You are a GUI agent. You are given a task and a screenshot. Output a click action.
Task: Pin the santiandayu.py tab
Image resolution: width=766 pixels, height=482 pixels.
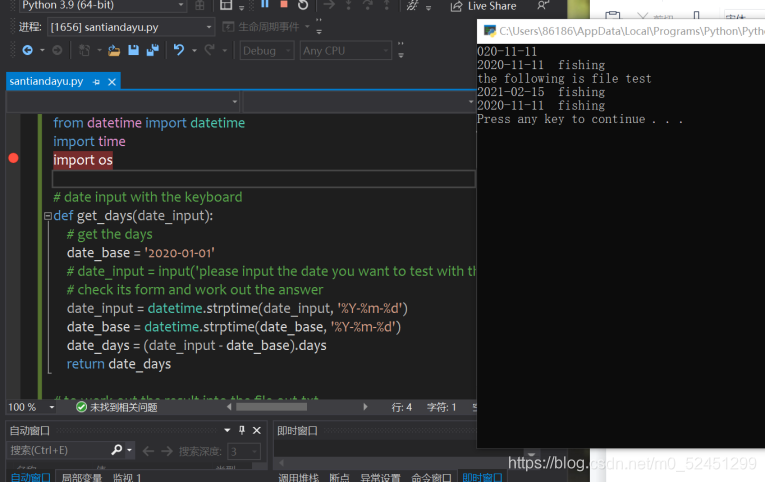coord(96,82)
